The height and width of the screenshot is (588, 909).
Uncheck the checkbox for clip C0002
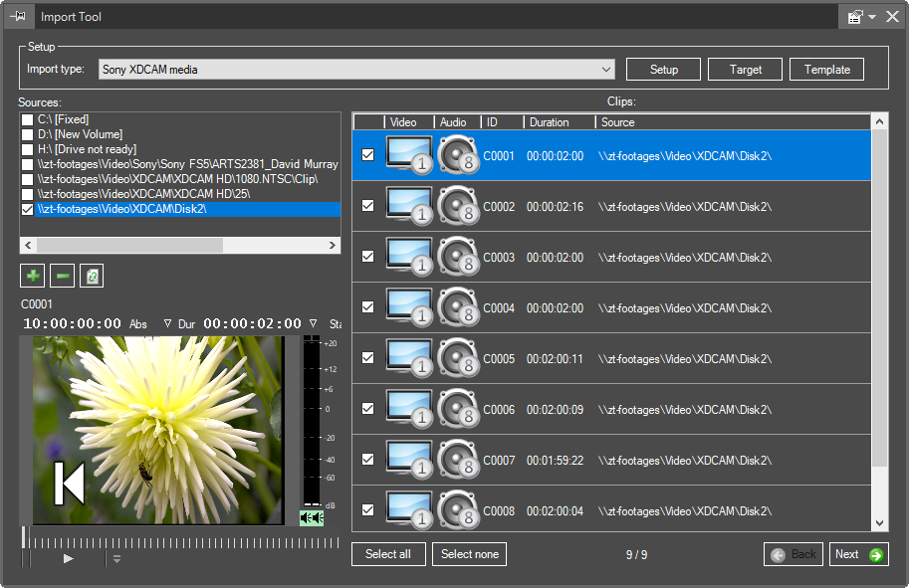(368, 206)
